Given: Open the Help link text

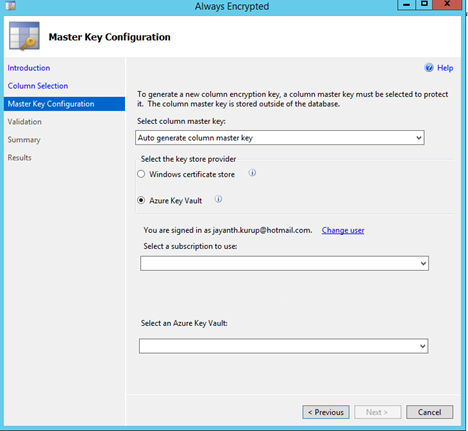Looking at the screenshot, I should 445,68.
